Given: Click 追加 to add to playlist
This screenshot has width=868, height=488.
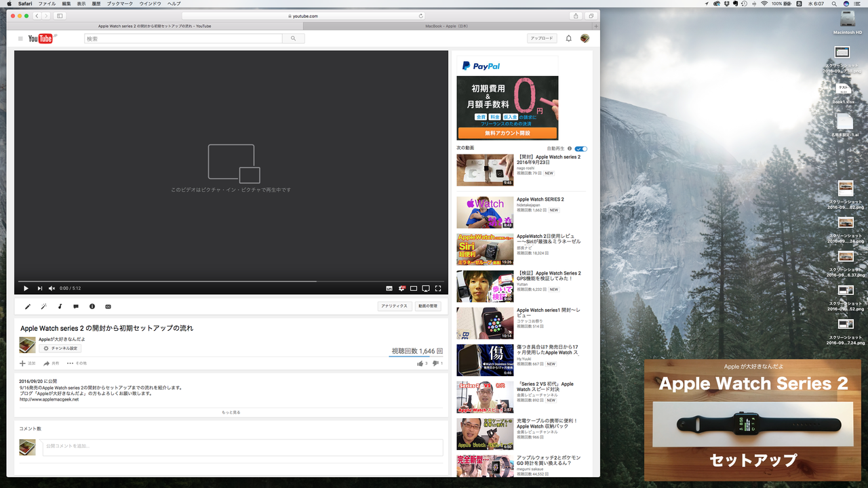Looking at the screenshot, I should (x=28, y=363).
